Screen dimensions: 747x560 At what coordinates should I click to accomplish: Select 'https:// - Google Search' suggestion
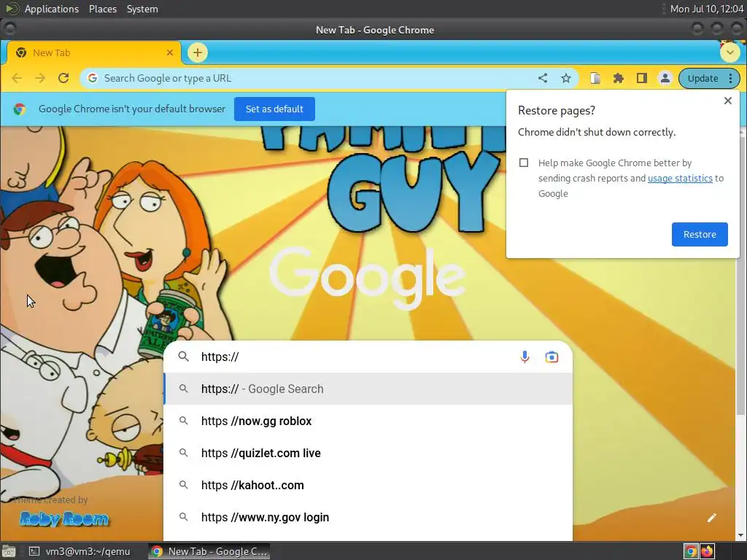click(x=368, y=389)
